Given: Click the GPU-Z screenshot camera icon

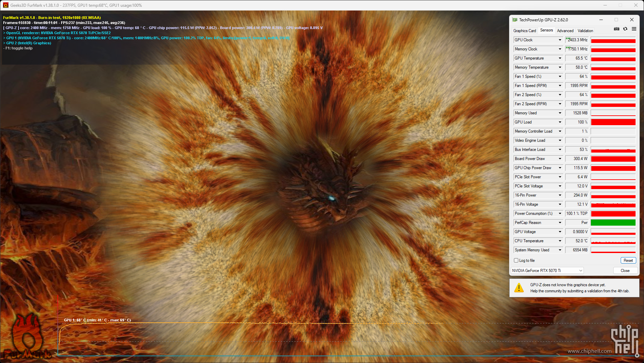Looking at the screenshot, I should tap(617, 29).
